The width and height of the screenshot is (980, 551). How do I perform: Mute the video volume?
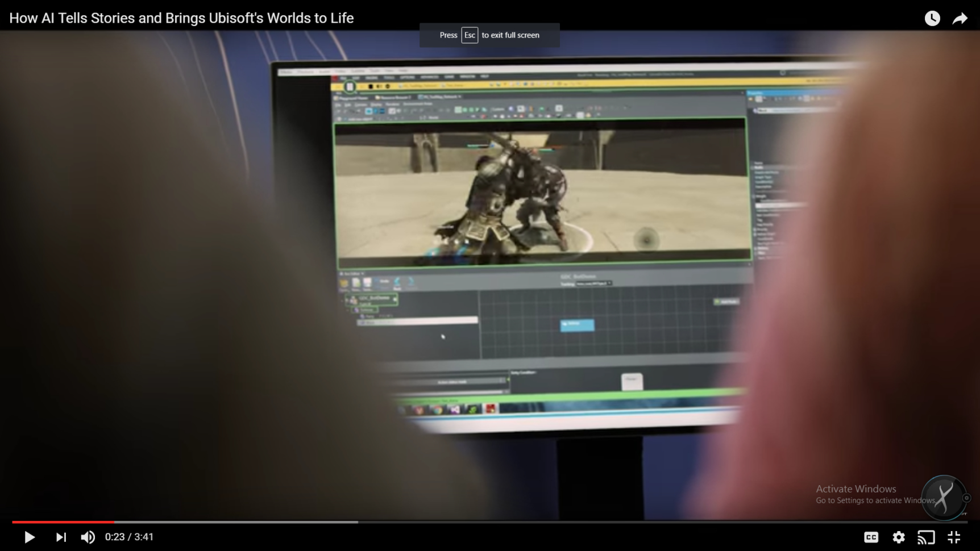click(x=88, y=537)
